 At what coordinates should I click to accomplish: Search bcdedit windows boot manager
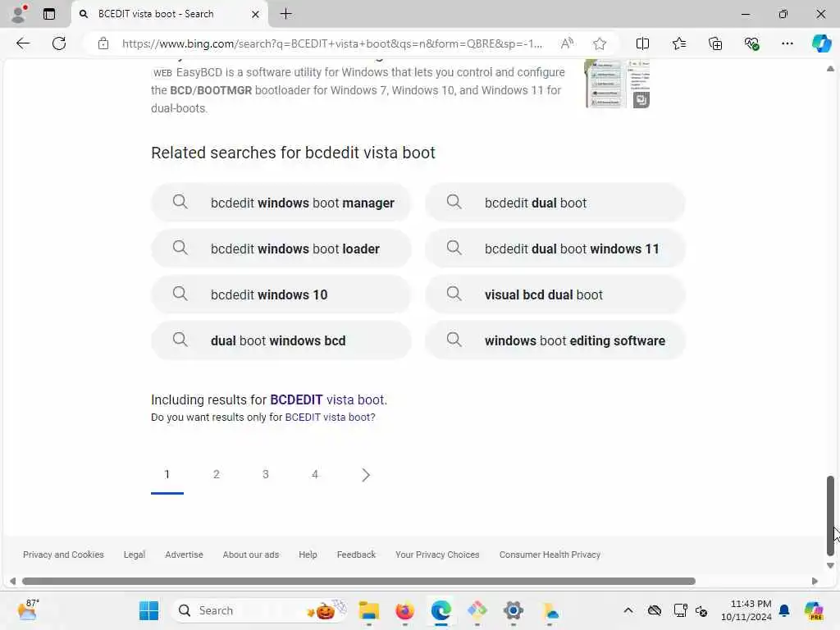tap(281, 203)
